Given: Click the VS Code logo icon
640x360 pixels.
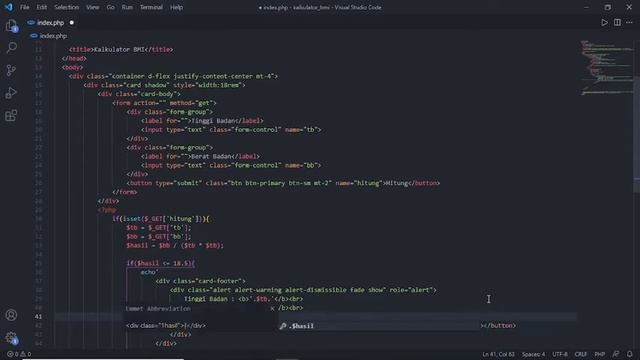Looking at the screenshot, I should 9,7.
